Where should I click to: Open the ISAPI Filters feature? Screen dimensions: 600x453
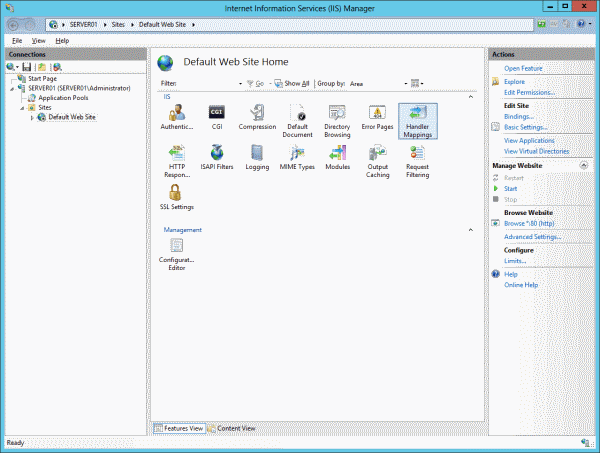coord(217,157)
